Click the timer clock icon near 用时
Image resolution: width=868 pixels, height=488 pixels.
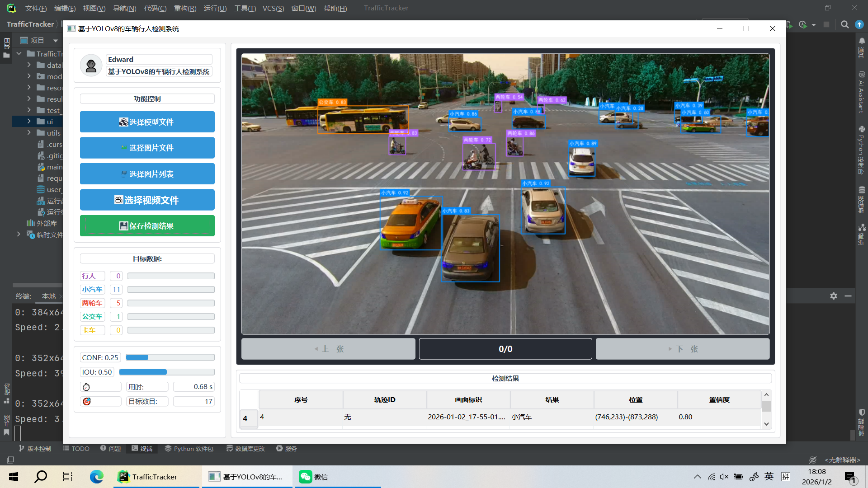coord(86,387)
